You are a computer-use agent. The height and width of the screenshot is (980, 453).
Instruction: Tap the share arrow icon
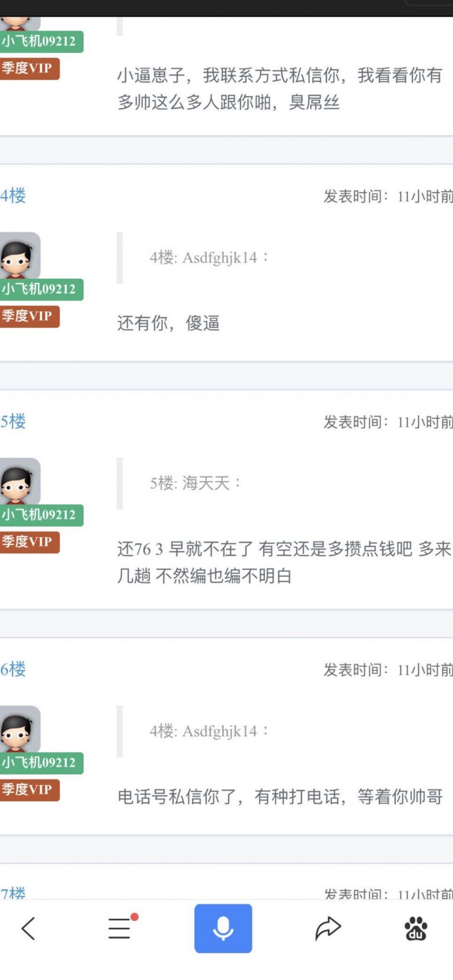click(328, 928)
